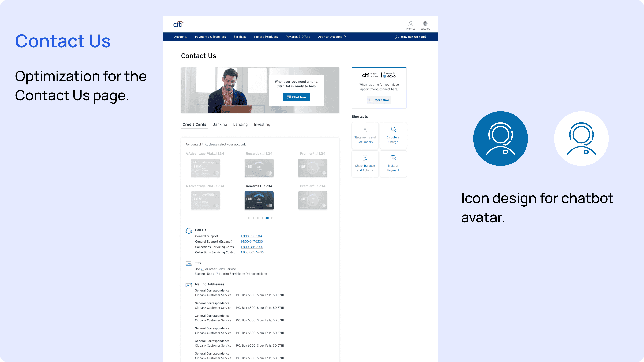Switch to the Investing tab

pos(262,124)
